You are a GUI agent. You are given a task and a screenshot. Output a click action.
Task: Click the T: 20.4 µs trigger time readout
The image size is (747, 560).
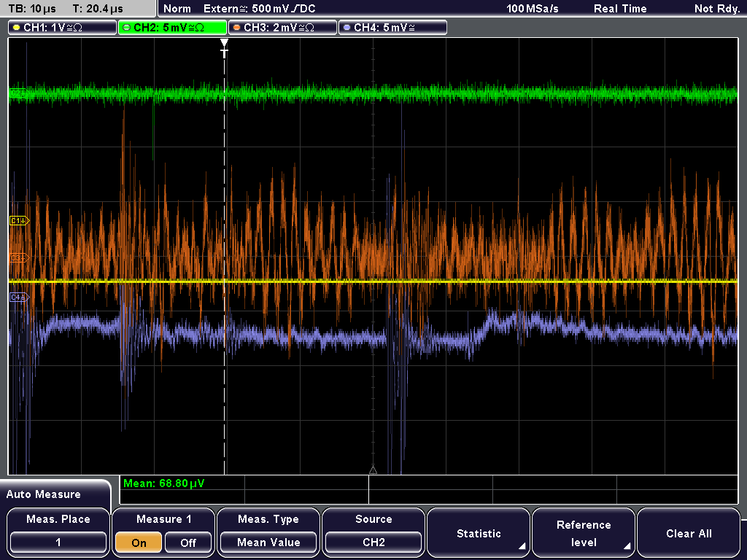(x=98, y=9)
